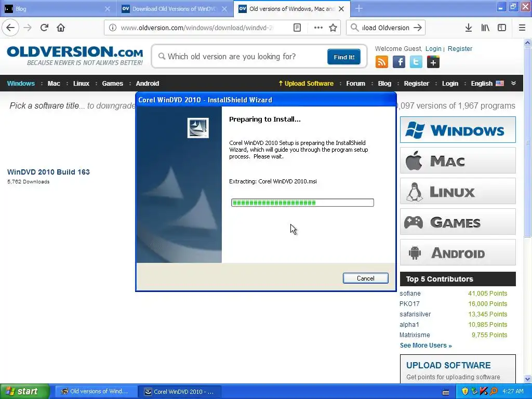This screenshot has width=532, height=399.
Task: Open the library bookshelf icon
Action: [x=485, y=28]
